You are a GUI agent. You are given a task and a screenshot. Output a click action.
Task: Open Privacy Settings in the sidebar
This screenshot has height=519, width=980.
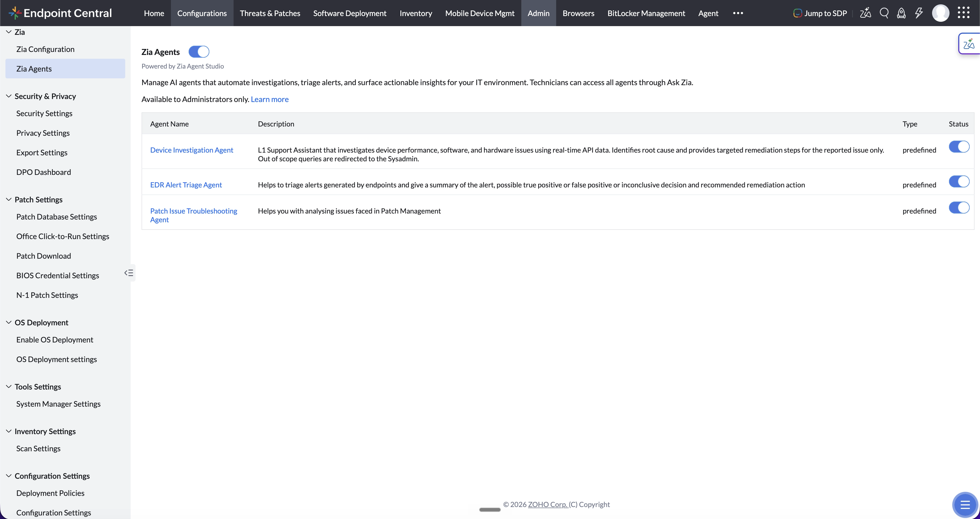[65, 133]
